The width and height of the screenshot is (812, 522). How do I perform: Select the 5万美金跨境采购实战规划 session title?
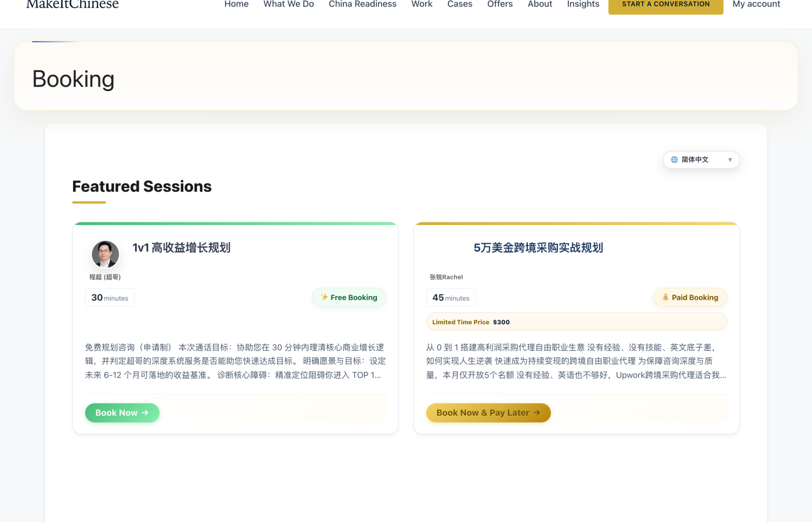538,248
